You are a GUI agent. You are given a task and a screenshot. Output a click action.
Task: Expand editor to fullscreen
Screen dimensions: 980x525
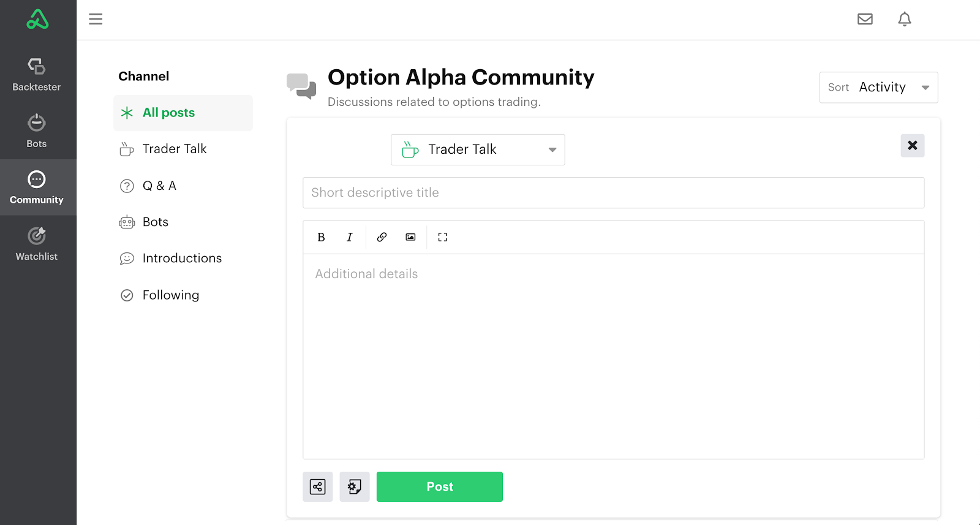click(443, 237)
